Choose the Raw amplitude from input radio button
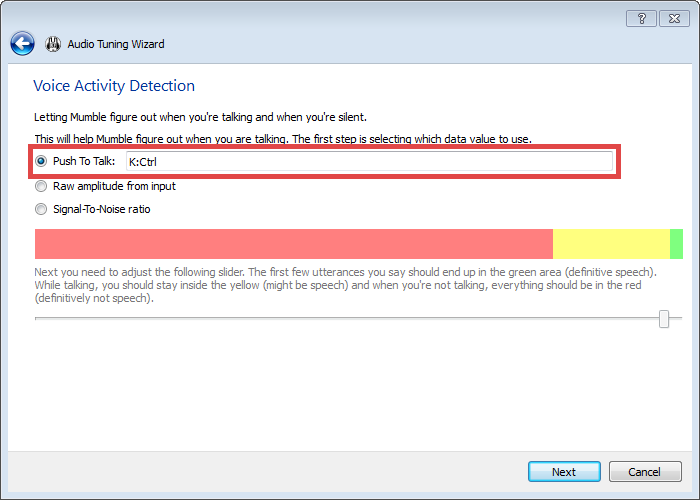The width and height of the screenshot is (700, 500). [41, 186]
